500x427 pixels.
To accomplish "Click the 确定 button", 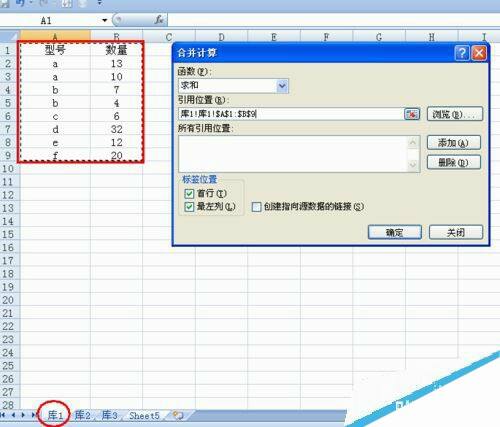I will [395, 232].
